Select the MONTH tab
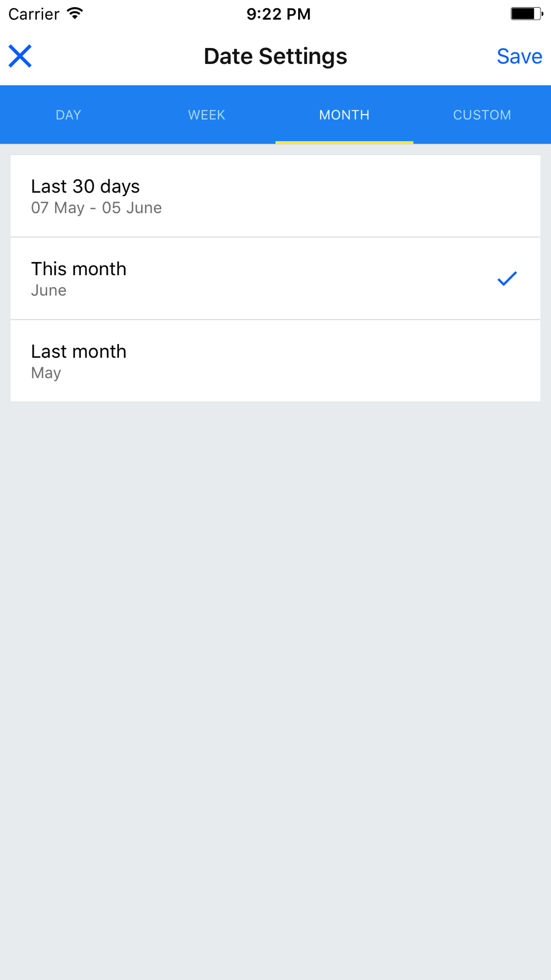 click(x=344, y=115)
